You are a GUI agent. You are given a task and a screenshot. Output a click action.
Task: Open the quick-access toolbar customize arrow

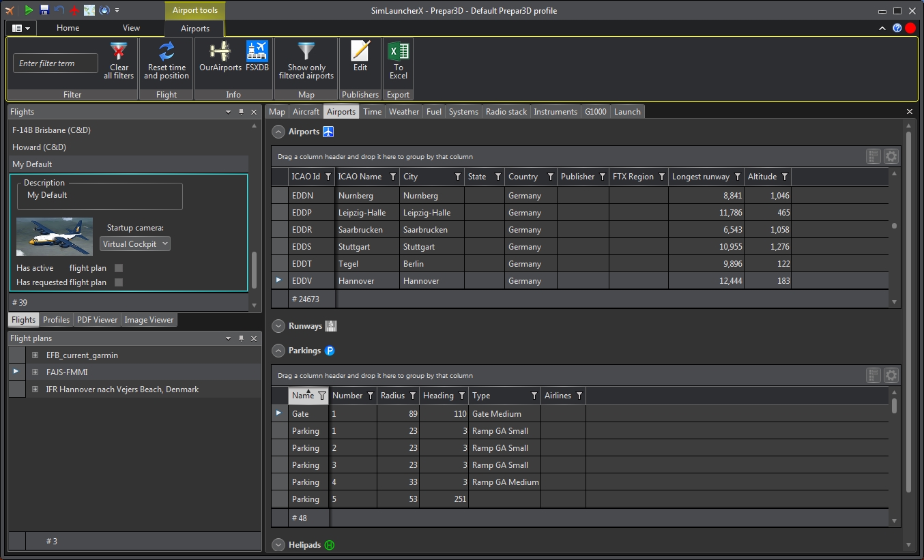(117, 10)
